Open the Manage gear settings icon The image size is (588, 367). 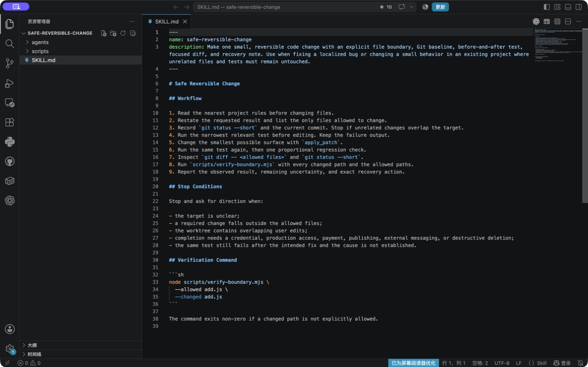(10, 349)
